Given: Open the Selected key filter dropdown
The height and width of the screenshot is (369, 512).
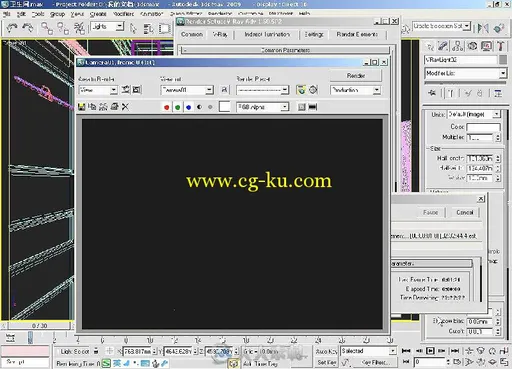Looking at the screenshot, I should pyautogui.click(x=393, y=351).
